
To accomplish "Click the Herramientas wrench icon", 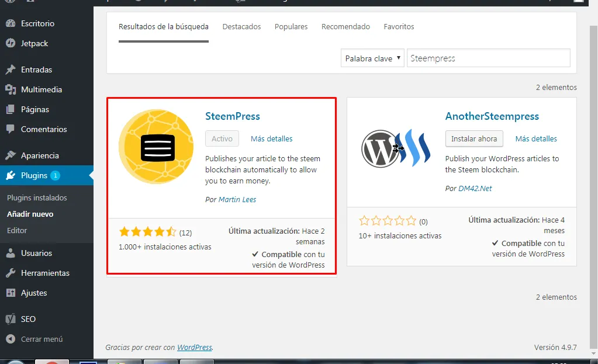I will tap(11, 273).
